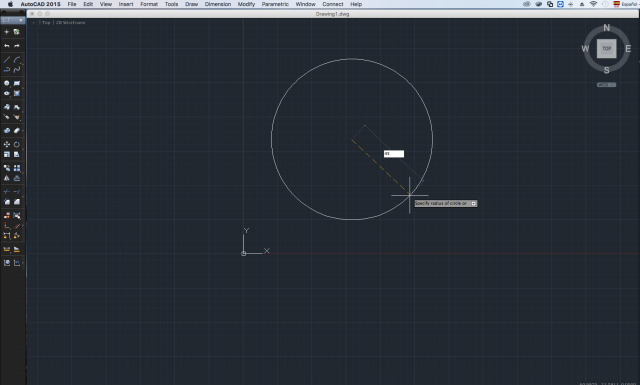640x385 pixels.
Task: Open the View menu
Action: (106, 4)
